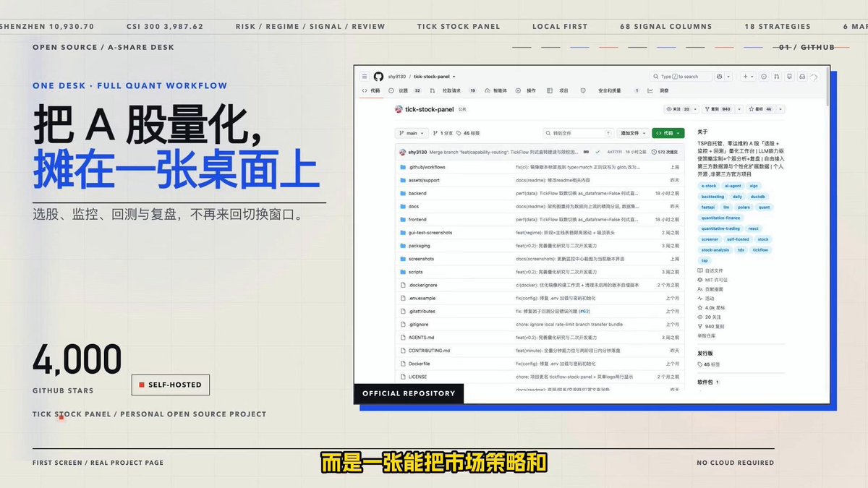Open the Copilot icon in GitHub header
Image resolution: width=868 pixels, height=488 pixels.
tap(721, 76)
